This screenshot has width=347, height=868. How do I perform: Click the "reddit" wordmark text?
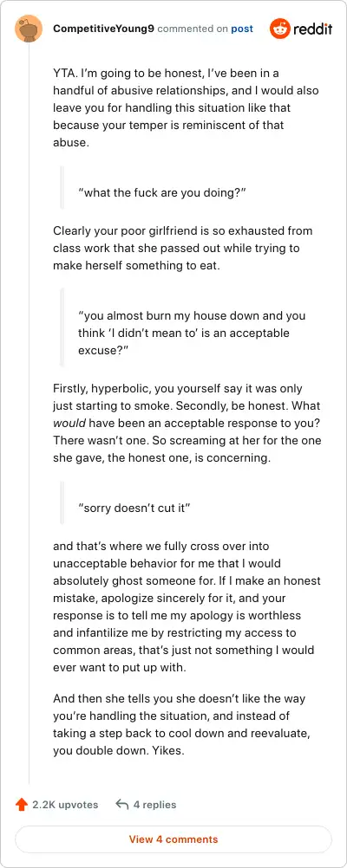[312, 29]
